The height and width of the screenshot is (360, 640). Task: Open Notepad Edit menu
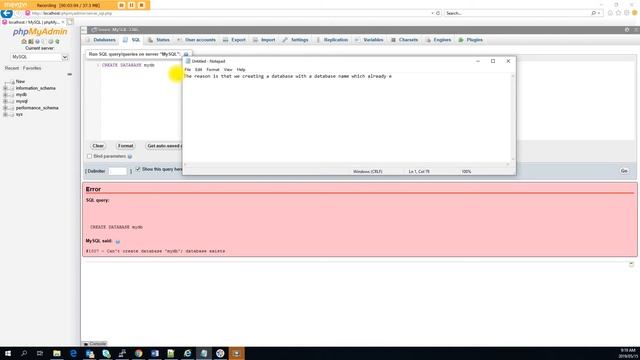point(198,70)
